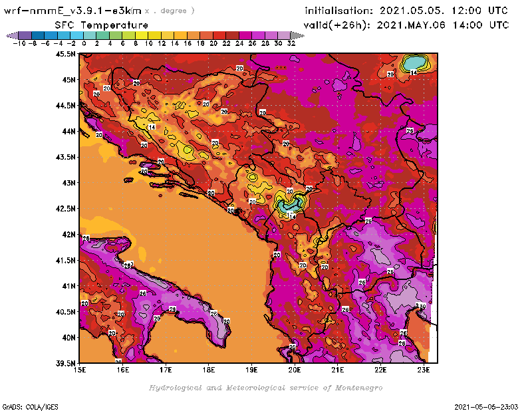Pick the bright yellow swatch between 8 and 10

pyautogui.click(x=142, y=35)
